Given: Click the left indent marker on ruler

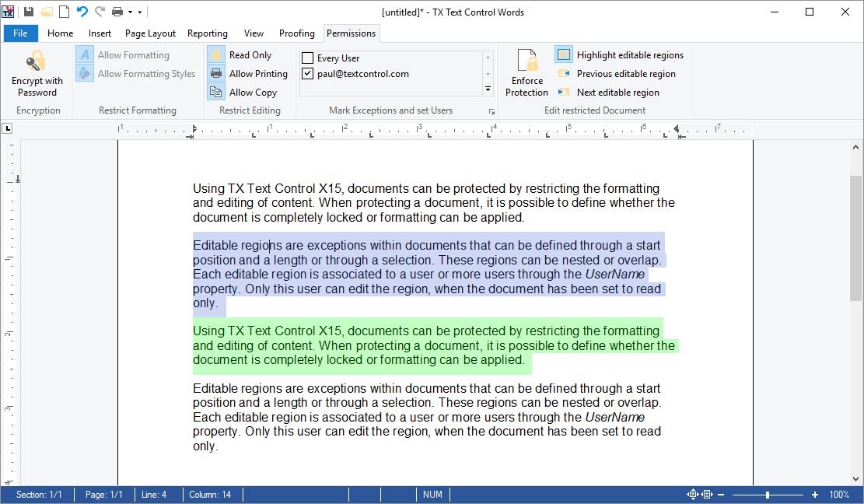Looking at the screenshot, I should (x=194, y=129).
